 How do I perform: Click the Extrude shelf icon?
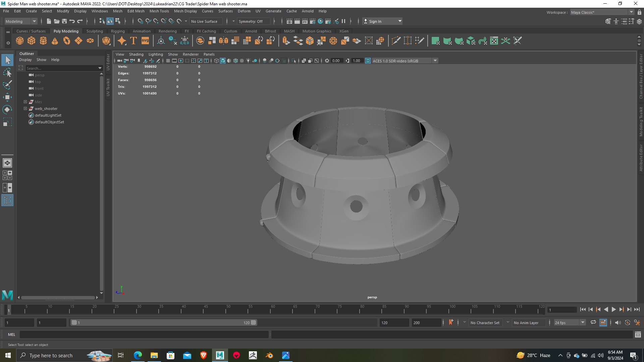pyautogui.click(x=286, y=41)
